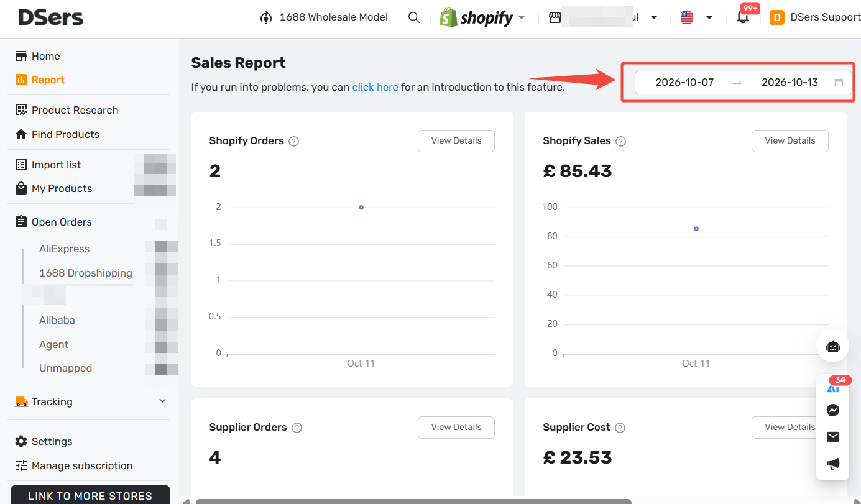Image resolution: width=861 pixels, height=504 pixels.
Task: Click help icon beside Shopify Sales
Action: pos(620,141)
